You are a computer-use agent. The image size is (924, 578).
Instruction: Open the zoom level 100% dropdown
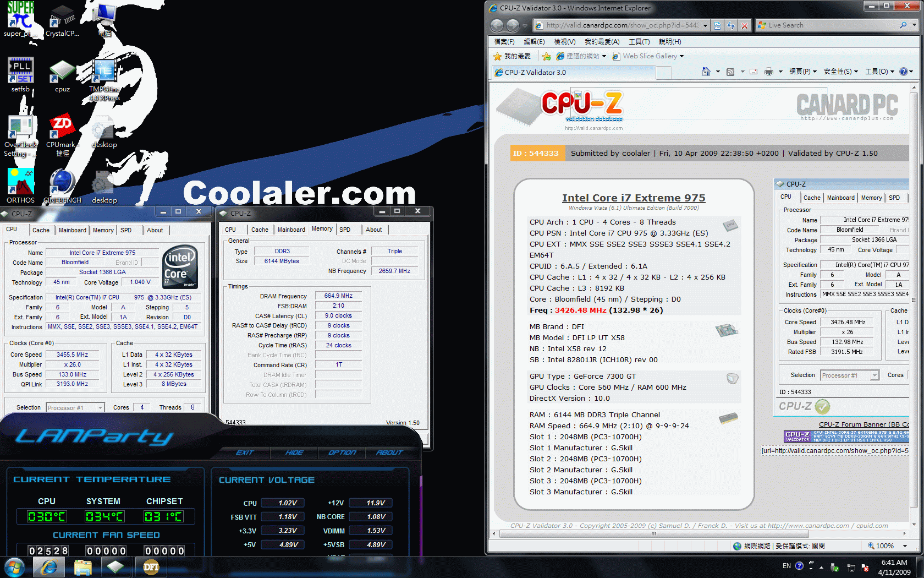(905, 546)
